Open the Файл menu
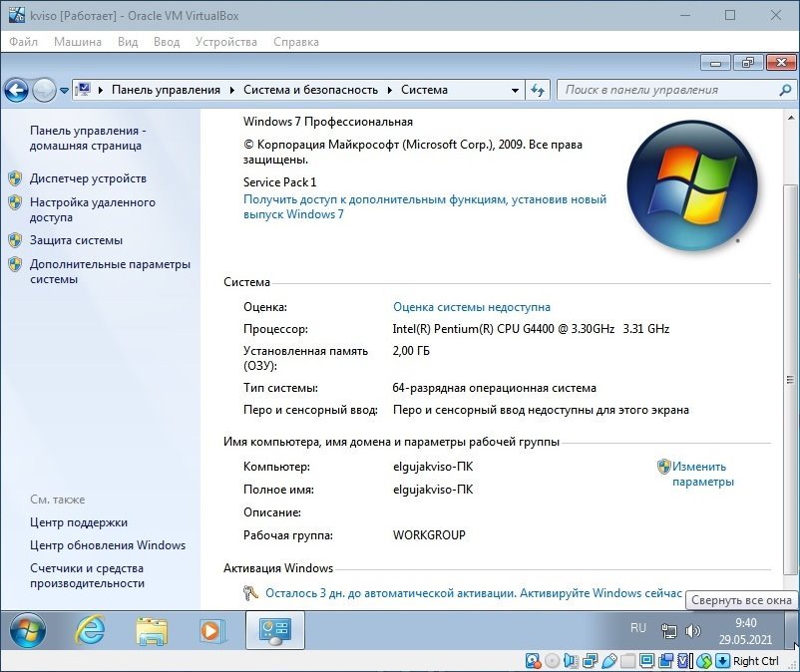The width and height of the screenshot is (800, 672). point(23,42)
